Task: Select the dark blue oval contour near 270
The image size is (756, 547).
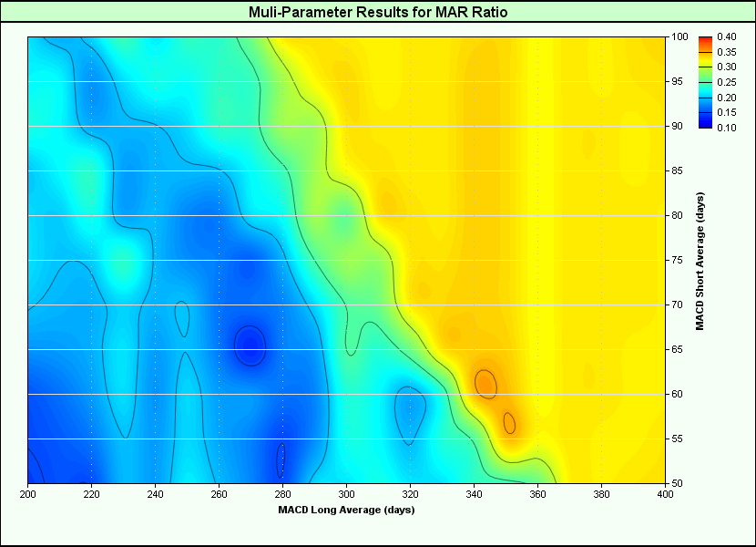Action: (250, 346)
